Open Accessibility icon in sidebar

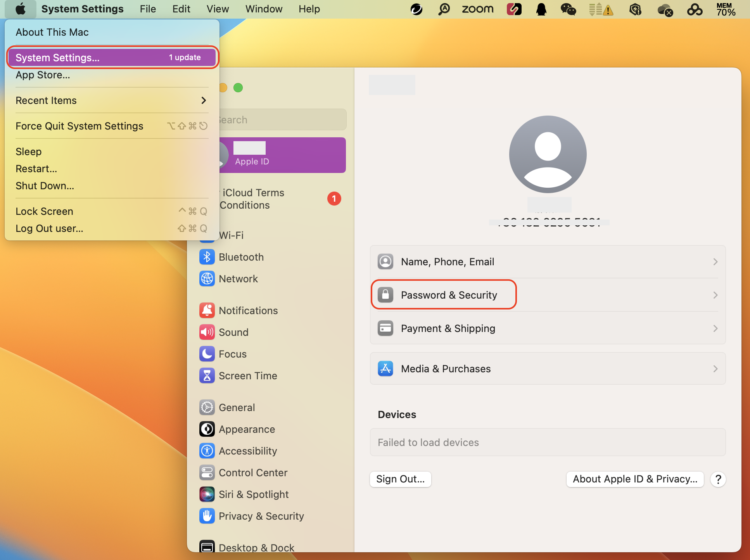click(207, 451)
